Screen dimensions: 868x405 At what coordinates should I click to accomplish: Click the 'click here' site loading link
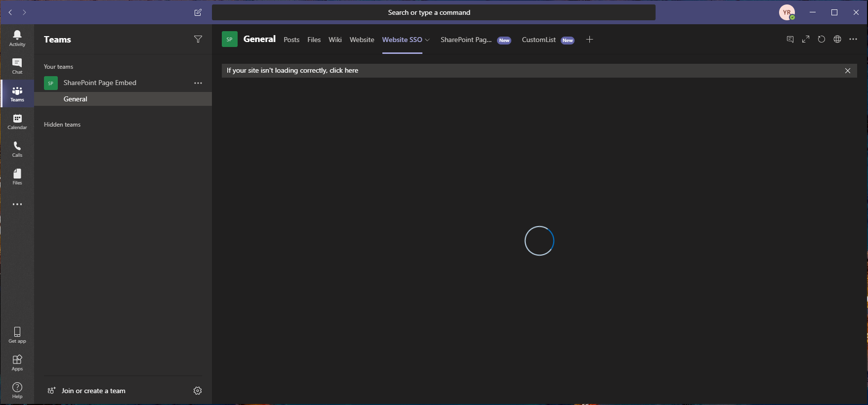click(x=344, y=70)
